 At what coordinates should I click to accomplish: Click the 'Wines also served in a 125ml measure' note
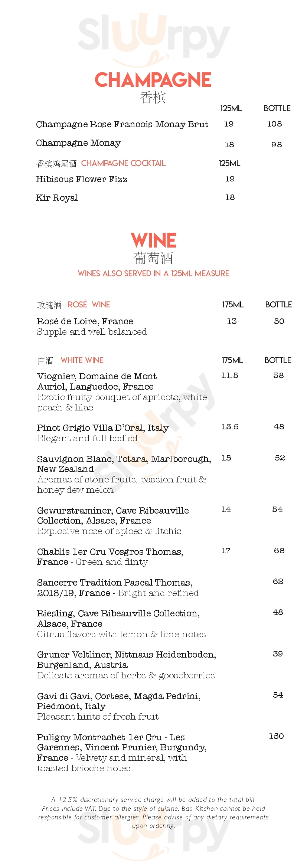click(153, 273)
